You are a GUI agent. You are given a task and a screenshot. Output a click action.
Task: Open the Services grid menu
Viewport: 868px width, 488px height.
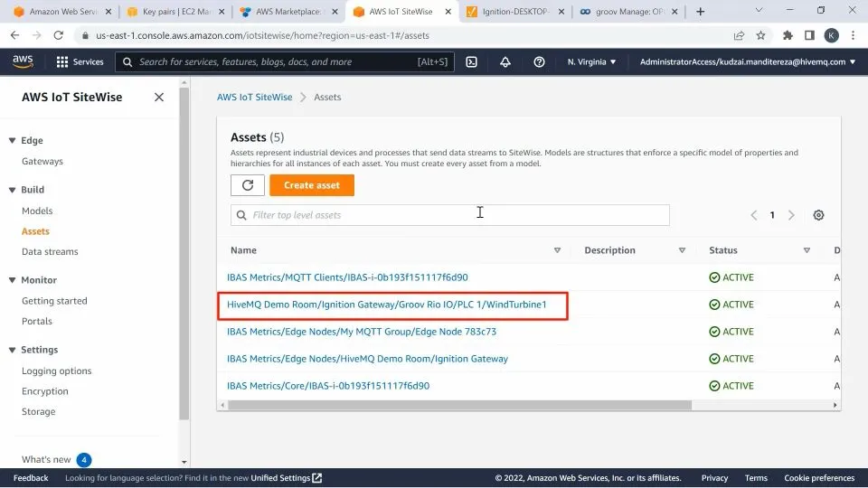[x=80, y=62]
